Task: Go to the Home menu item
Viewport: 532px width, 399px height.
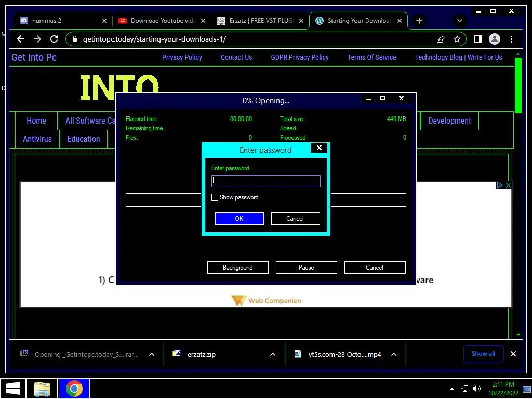Action: click(36, 121)
